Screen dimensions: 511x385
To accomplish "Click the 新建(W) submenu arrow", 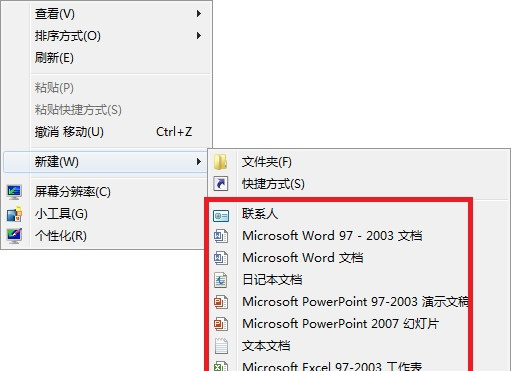I will pyautogui.click(x=199, y=162).
